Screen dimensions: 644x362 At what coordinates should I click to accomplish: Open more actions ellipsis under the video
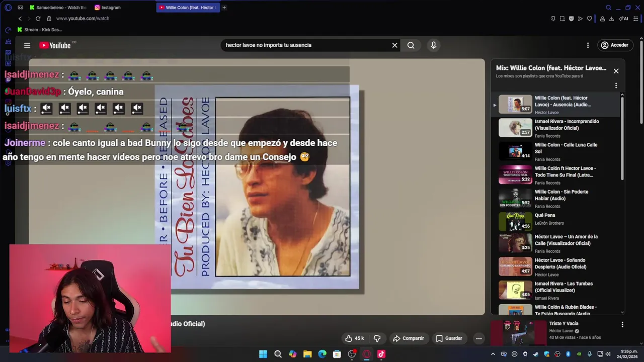click(479, 338)
